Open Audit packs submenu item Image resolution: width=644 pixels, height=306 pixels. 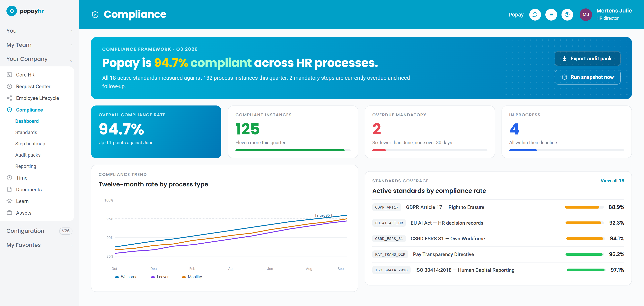click(28, 155)
